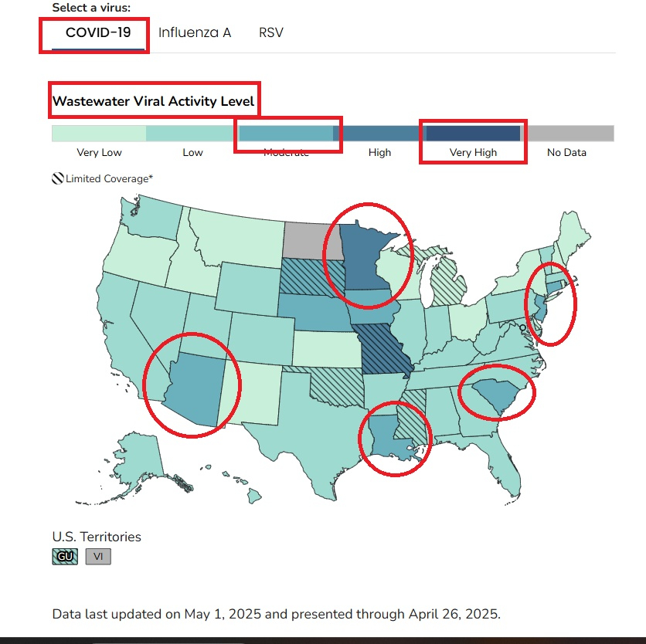Click the Limited Coverage hatched icon

pos(57,178)
